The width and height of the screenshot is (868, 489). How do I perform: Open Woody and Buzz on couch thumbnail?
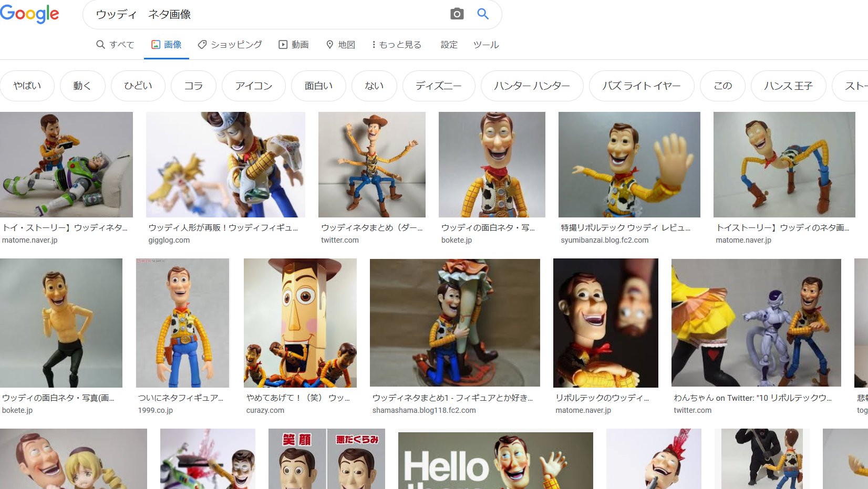(x=66, y=164)
